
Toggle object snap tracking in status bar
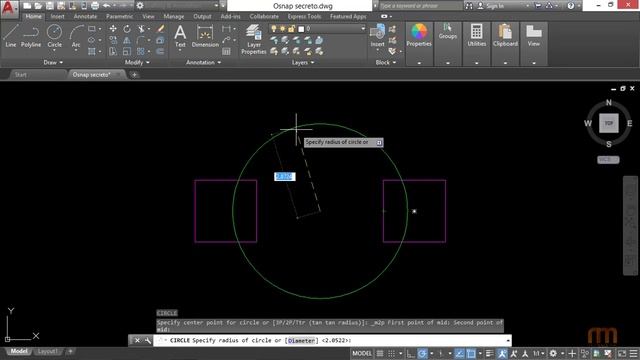459,353
